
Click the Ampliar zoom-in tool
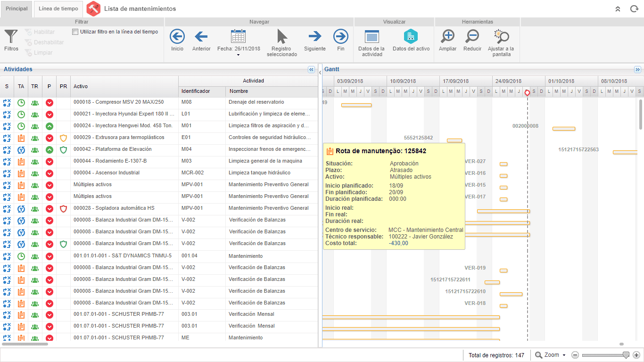[447, 41]
